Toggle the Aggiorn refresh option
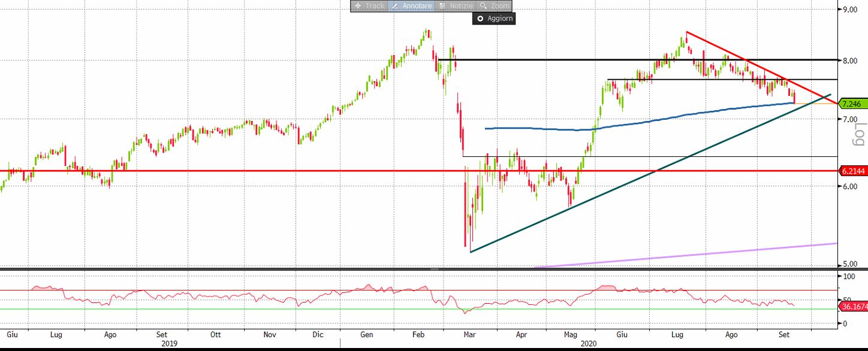Screen dimensions: 868x351 click(x=493, y=19)
